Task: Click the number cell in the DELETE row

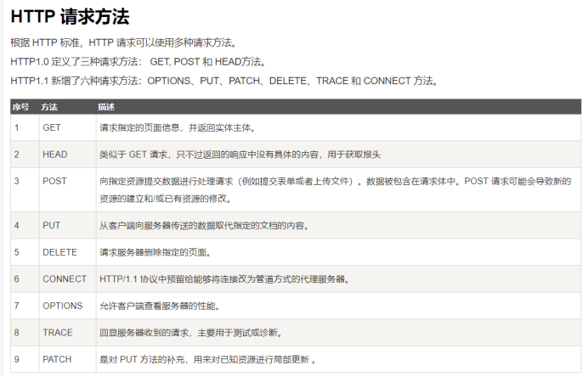Action: click(x=25, y=252)
